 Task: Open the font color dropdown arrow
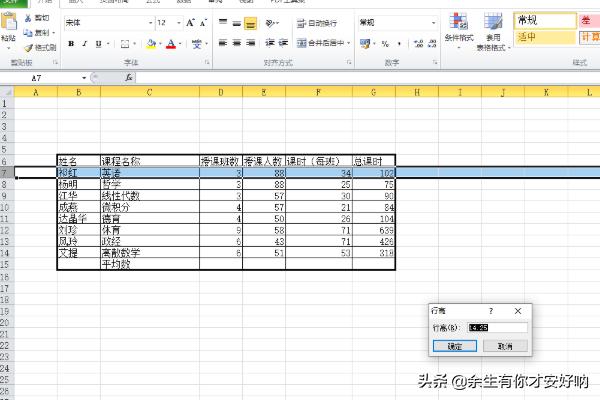click(x=180, y=44)
